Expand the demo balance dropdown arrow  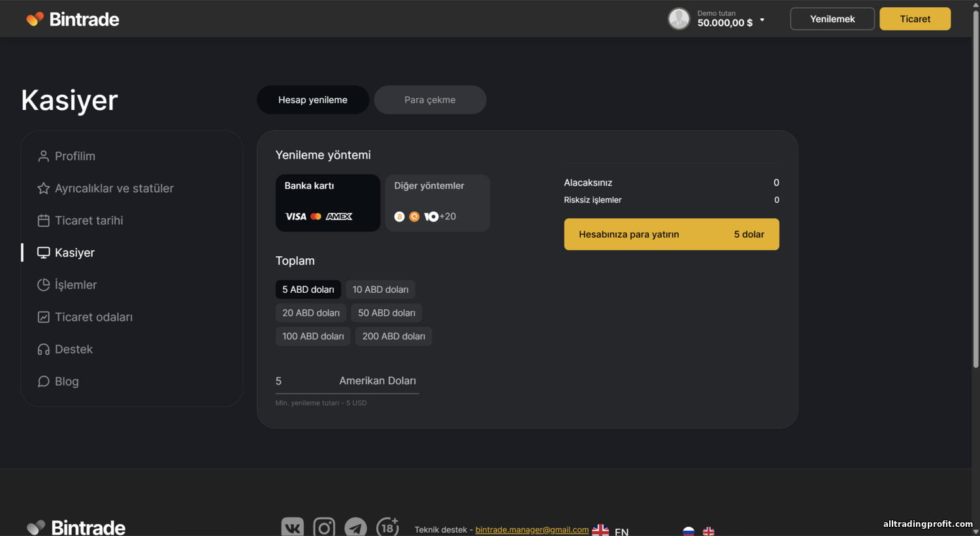pyautogui.click(x=762, y=20)
